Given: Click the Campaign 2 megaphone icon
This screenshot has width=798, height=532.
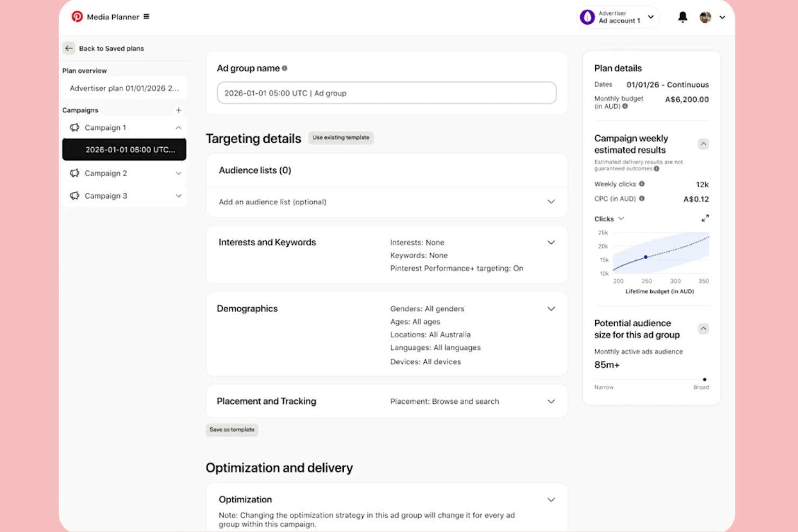Looking at the screenshot, I should click(74, 173).
